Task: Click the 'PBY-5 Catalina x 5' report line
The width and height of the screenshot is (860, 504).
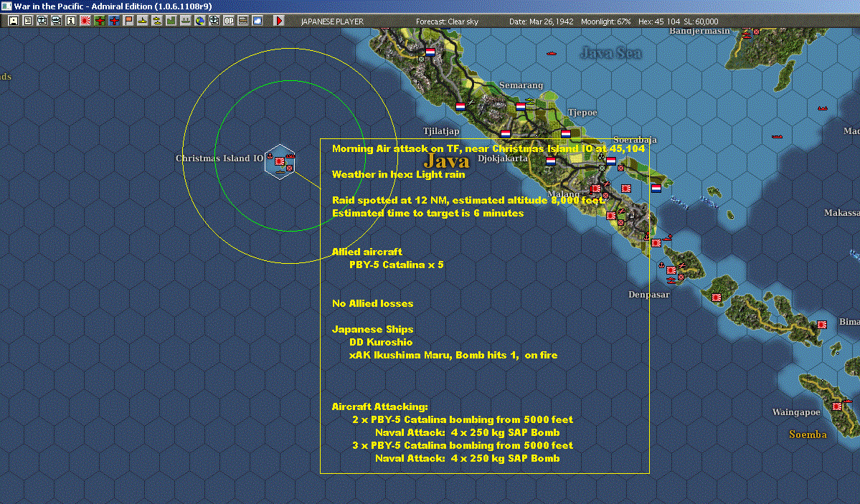Action: [397, 265]
